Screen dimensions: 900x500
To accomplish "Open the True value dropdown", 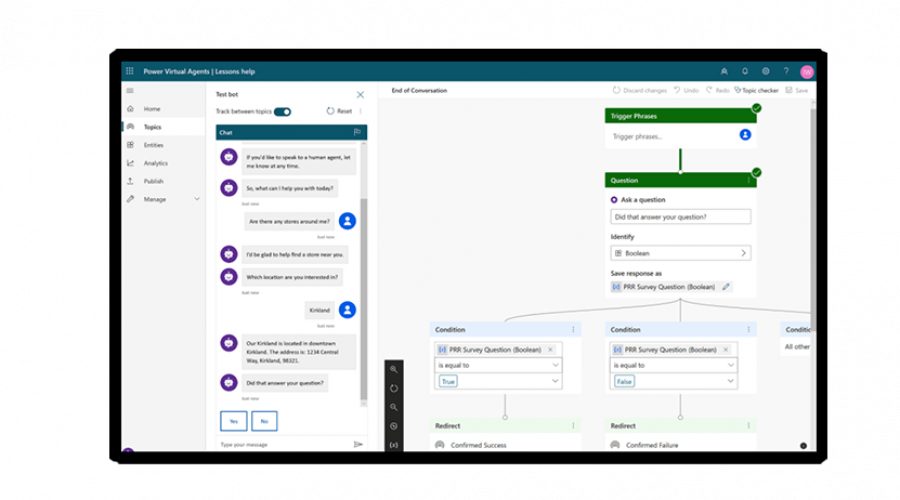I will [x=556, y=381].
